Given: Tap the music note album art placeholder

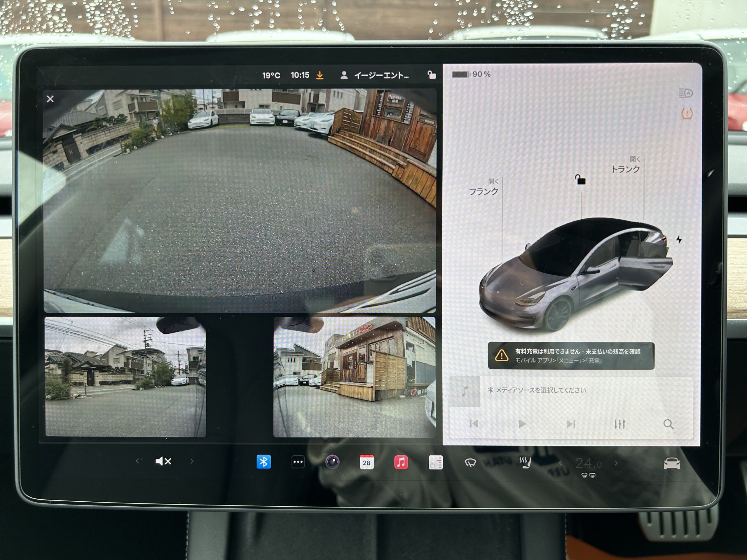Looking at the screenshot, I should pyautogui.click(x=465, y=391).
